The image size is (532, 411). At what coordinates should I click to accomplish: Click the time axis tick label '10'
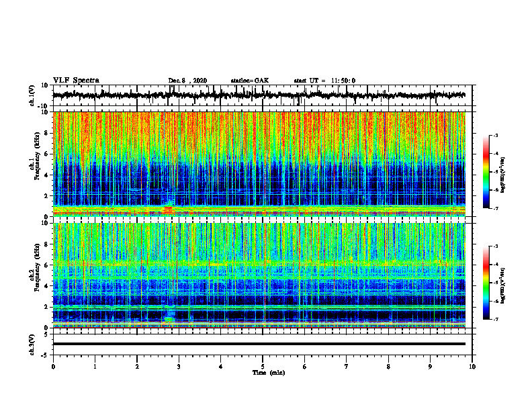(x=472, y=367)
